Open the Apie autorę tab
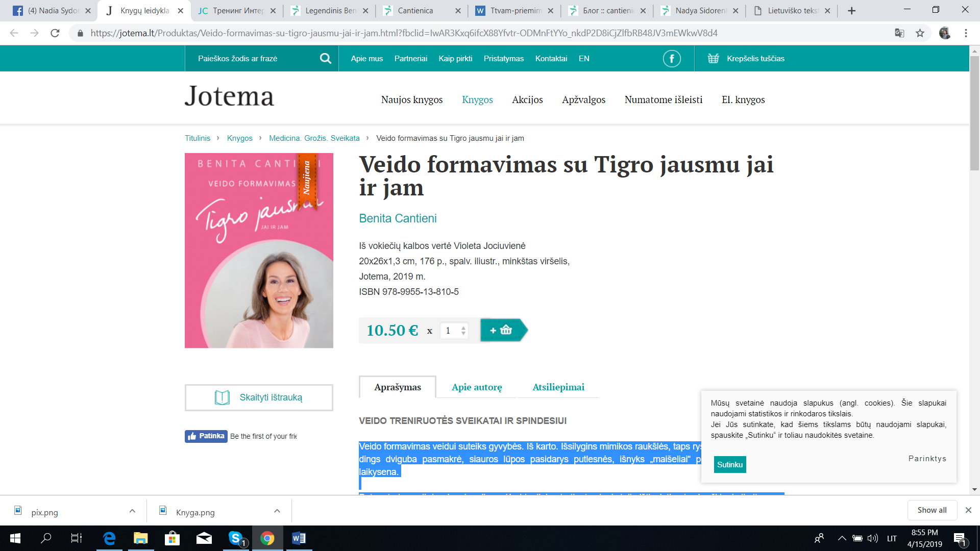Image resolution: width=980 pixels, height=551 pixels. (477, 387)
